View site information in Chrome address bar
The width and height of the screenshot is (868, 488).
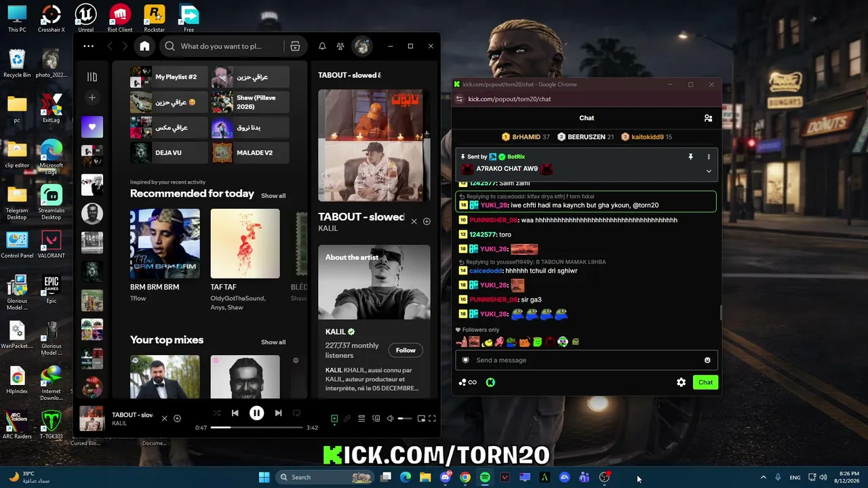tap(459, 99)
